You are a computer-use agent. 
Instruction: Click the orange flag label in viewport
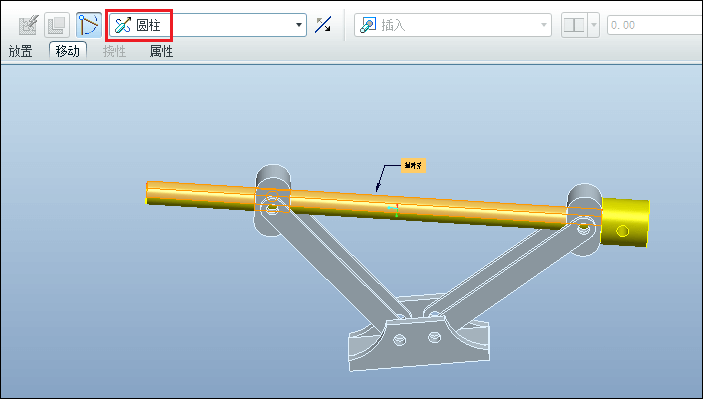[413, 165]
